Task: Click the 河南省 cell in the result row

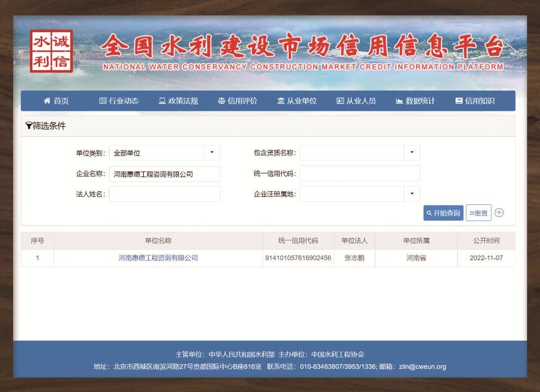Action: pos(416,258)
